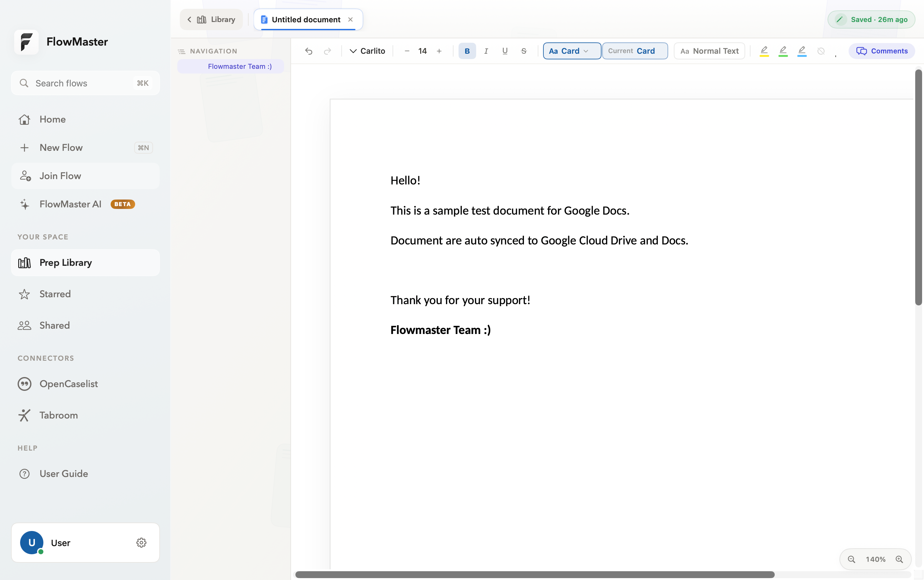Open the Carlito font dropdown

(x=367, y=51)
